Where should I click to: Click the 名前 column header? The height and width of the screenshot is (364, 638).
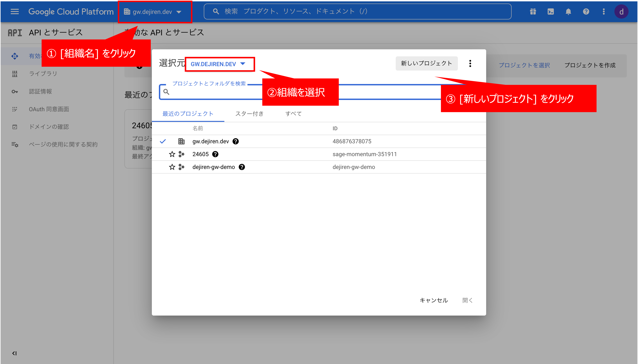[198, 128]
